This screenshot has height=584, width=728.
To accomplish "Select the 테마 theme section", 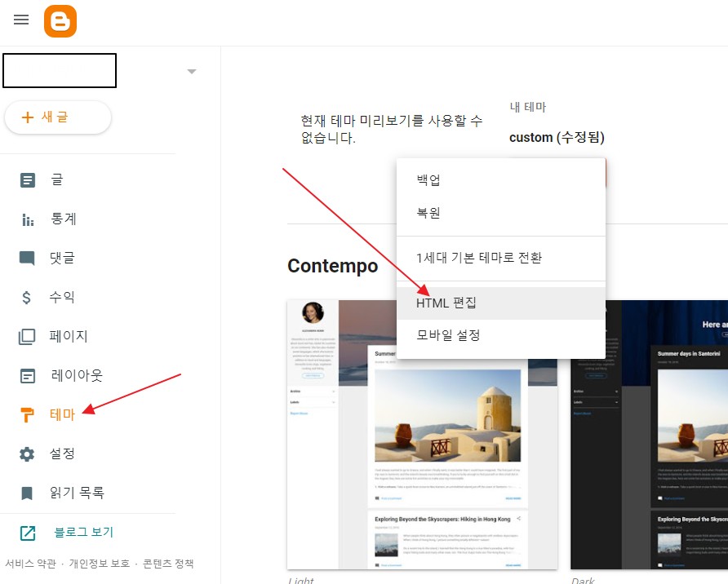I will click(x=62, y=414).
